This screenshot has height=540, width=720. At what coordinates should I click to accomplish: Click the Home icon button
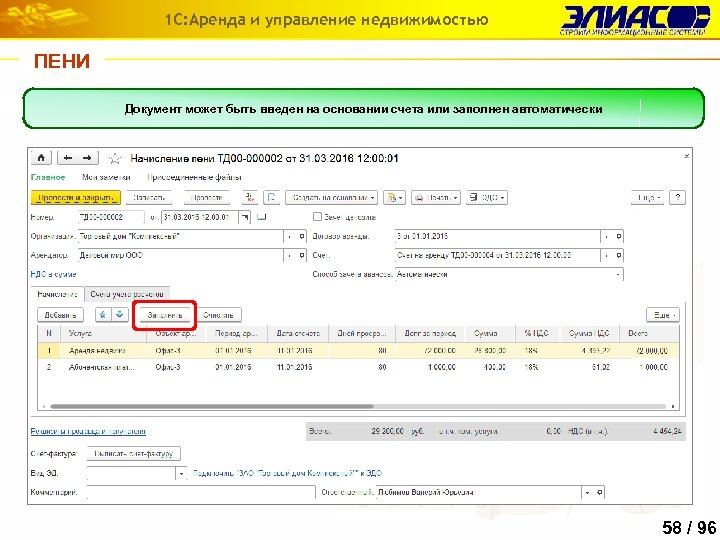click(x=41, y=158)
